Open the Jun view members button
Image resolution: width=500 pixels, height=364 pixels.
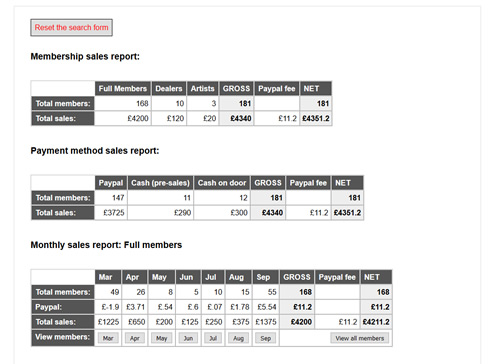[188, 338]
